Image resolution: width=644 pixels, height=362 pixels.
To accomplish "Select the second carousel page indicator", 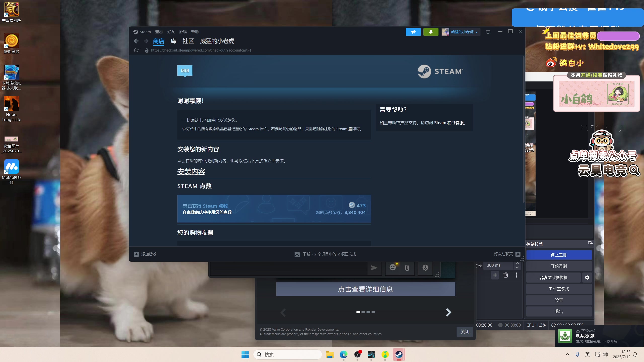I will pyautogui.click(x=363, y=312).
